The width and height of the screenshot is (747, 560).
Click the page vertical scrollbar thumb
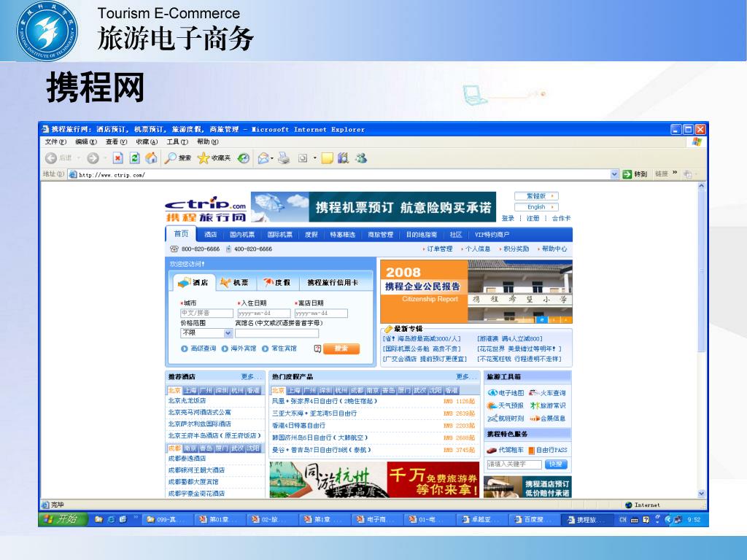[x=701, y=271]
